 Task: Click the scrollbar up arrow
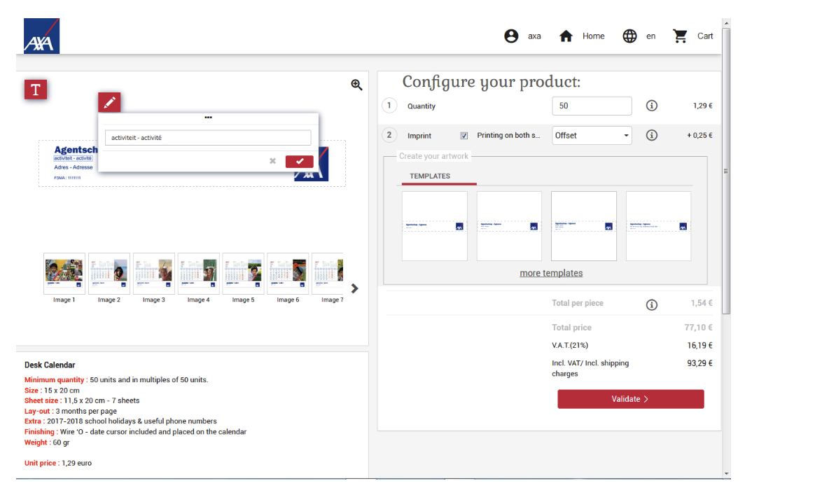[x=726, y=23]
